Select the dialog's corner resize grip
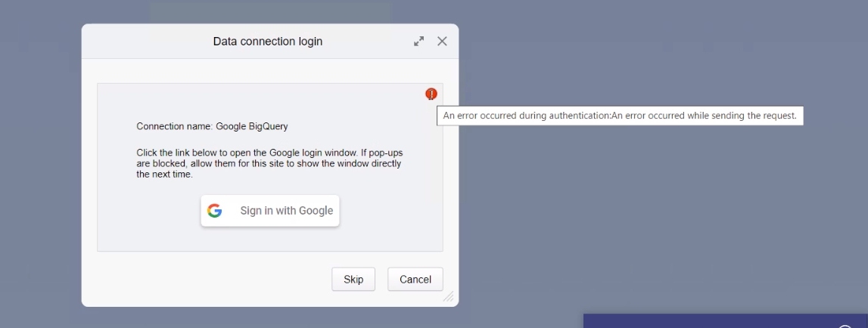 coord(449,297)
